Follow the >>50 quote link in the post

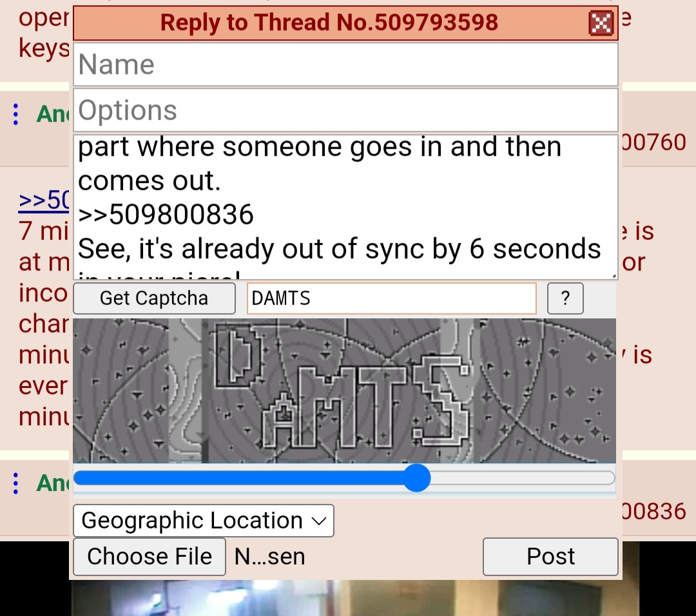tap(44, 200)
